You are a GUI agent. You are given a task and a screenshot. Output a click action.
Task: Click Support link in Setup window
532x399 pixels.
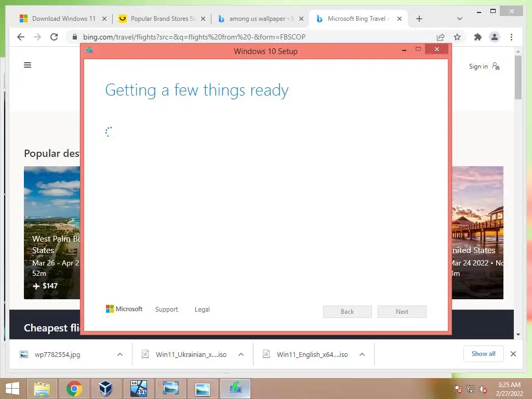point(167,310)
